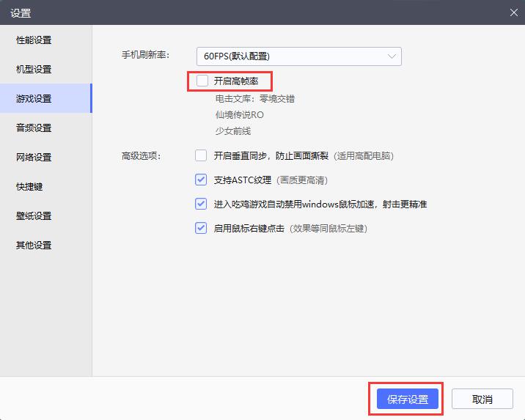Close the 设置 dialog with the X

(513, 12)
